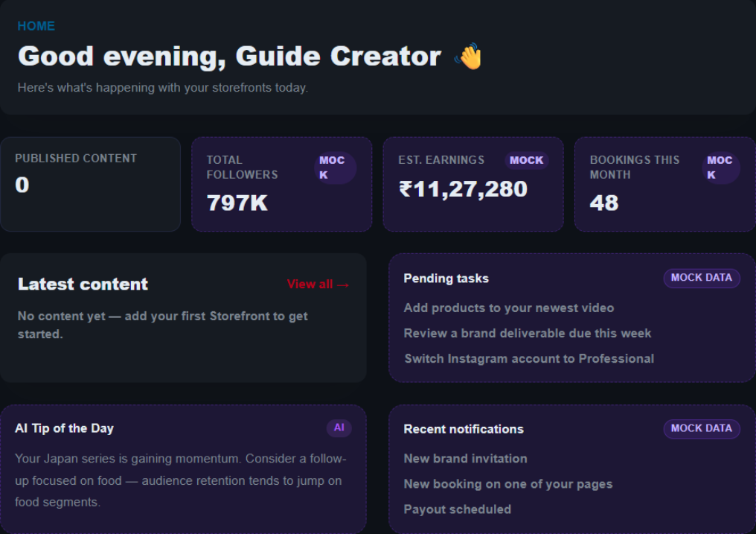The height and width of the screenshot is (534, 756).
Task: Open New brand invitation notification
Action: [465, 459]
